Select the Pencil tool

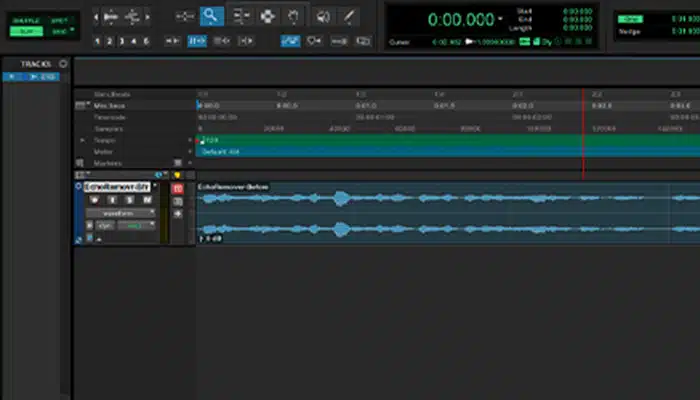pyautogui.click(x=349, y=17)
